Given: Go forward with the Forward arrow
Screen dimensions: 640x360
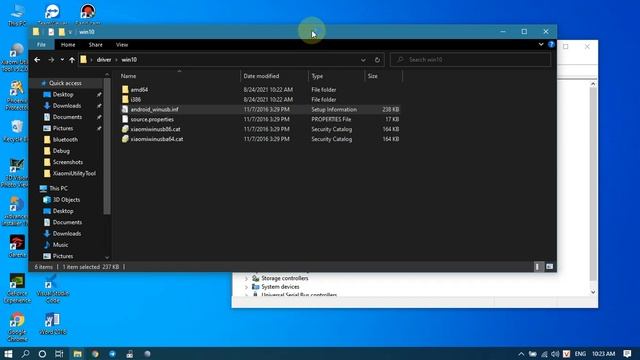Looking at the screenshot, I should pos(51,60).
